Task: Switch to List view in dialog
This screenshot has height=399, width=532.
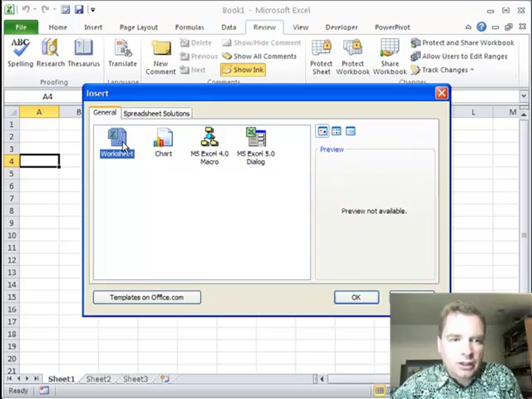Action: point(336,131)
